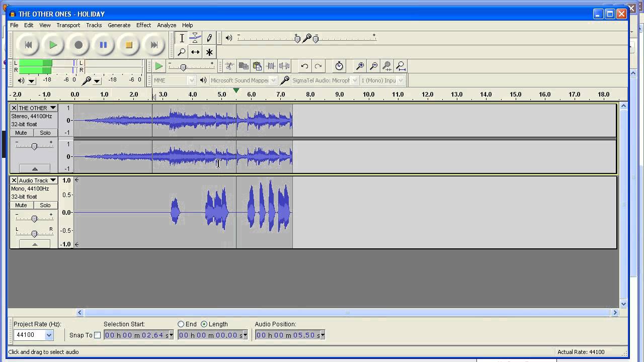This screenshot has width=644, height=362.
Task: Select the Envelope tool
Action: [x=195, y=38]
